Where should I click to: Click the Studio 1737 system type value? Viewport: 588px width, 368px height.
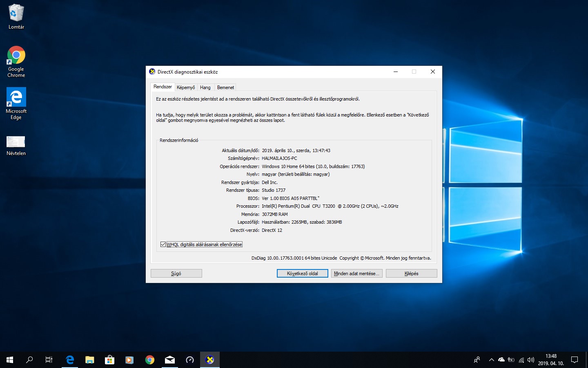274,190
